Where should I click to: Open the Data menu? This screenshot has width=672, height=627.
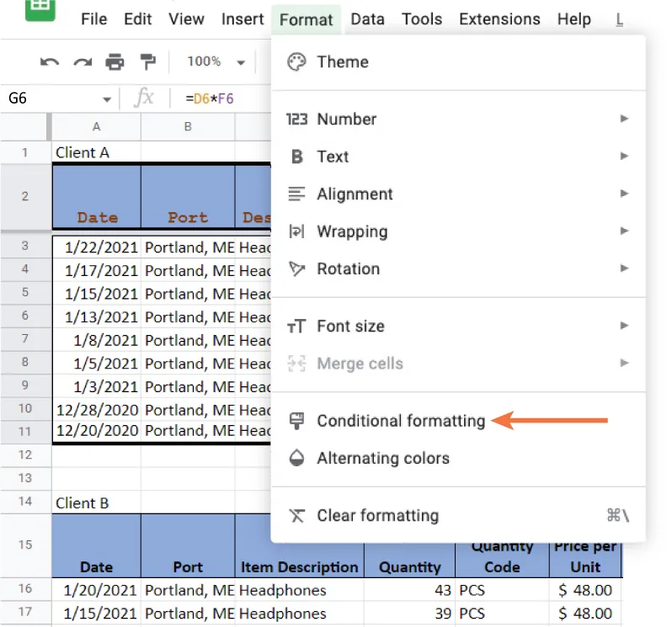point(367,19)
